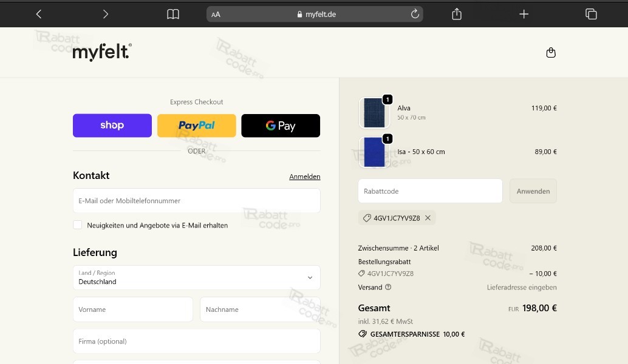Click the myfelt logo

point(102,52)
